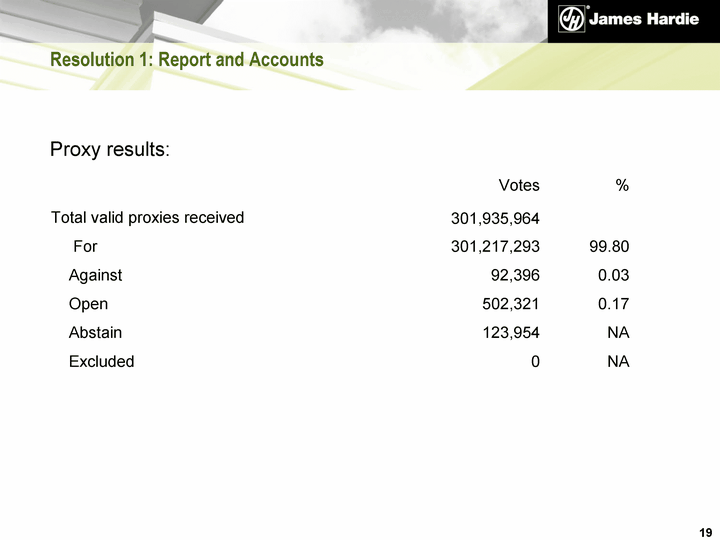Click the 0.03 percentage value
Viewport: 720px width, 540px height.
point(613,275)
